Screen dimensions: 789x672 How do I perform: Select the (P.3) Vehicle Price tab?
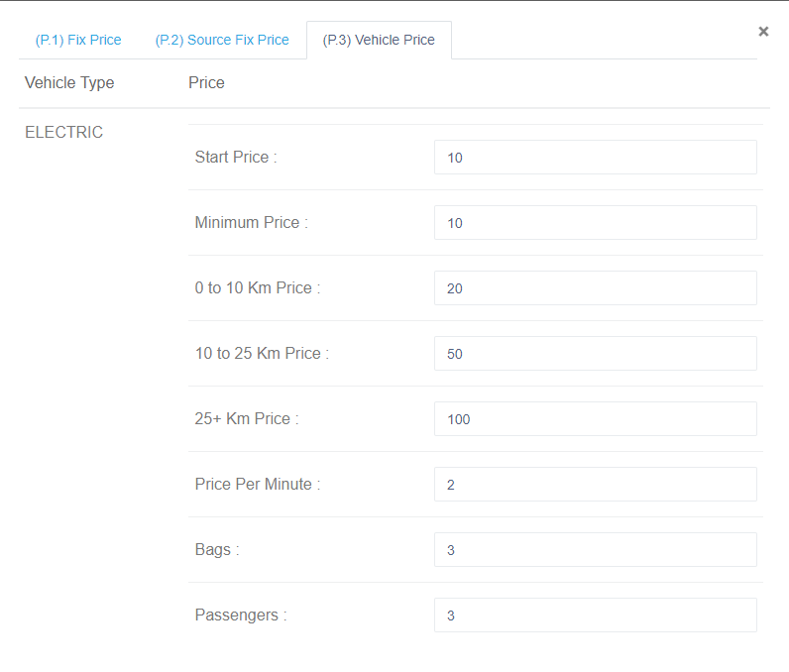379,41
